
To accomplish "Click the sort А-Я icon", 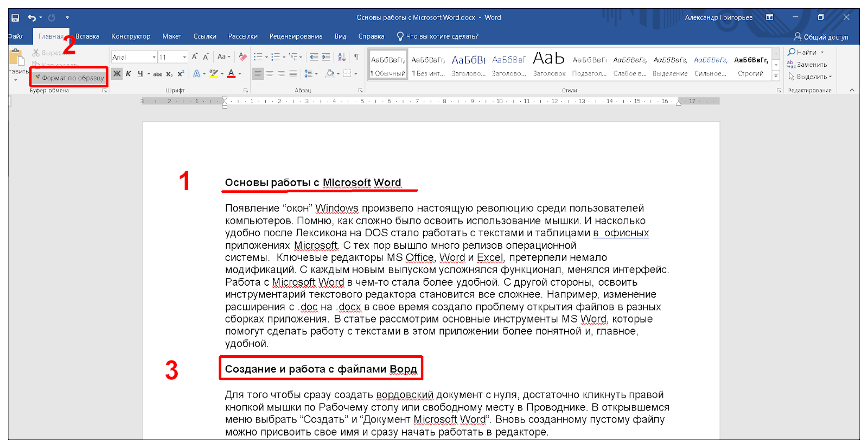I will 342,57.
